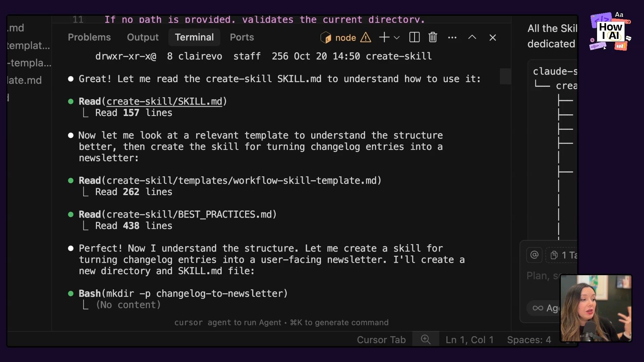Toggle the 1 Tab context pill

(x=565, y=255)
